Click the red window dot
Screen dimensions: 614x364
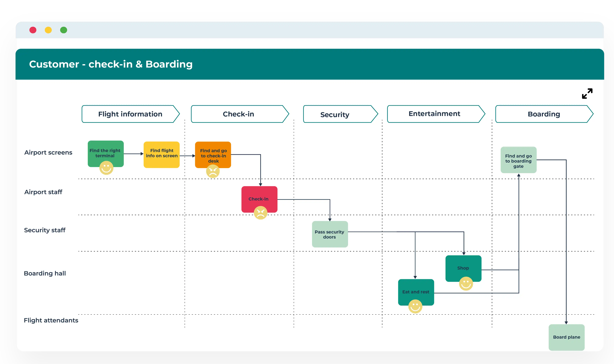click(33, 30)
